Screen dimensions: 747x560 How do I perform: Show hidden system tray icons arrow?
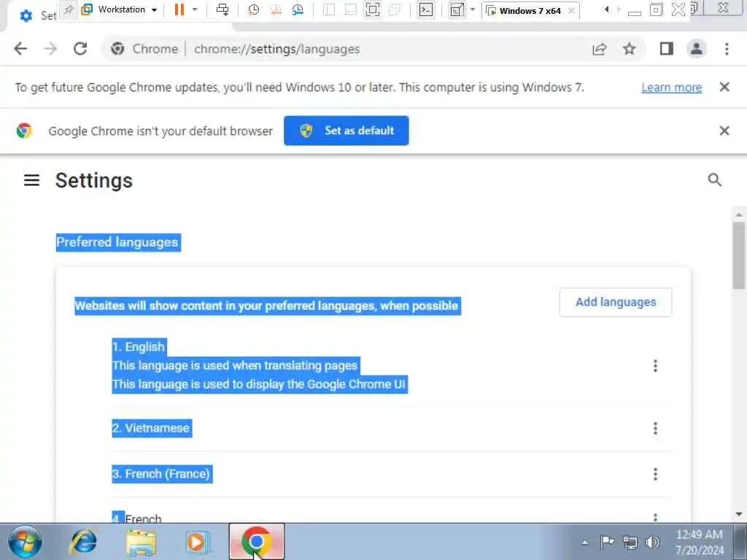pyautogui.click(x=585, y=542)
